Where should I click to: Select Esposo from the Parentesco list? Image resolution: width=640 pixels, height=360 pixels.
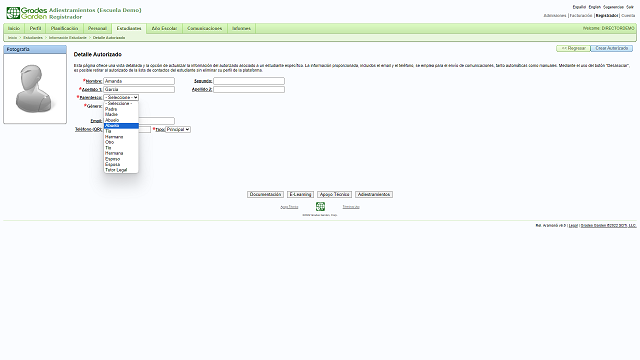[121, 159]
